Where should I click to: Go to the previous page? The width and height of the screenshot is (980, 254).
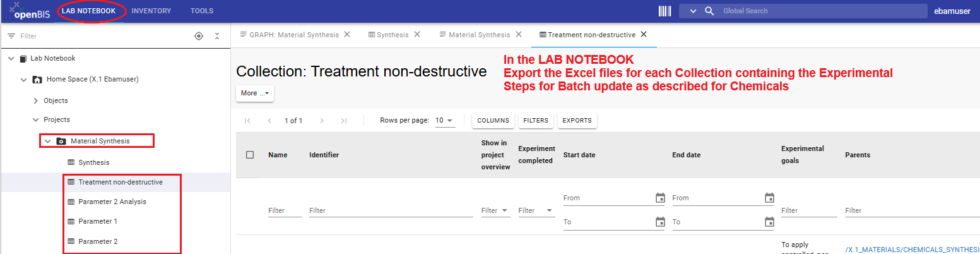point(270,121)
